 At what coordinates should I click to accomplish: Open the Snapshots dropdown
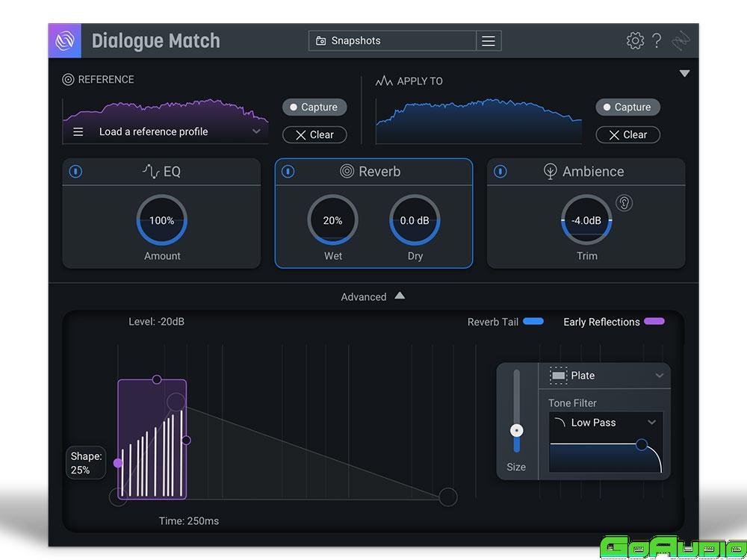[393, 41]
